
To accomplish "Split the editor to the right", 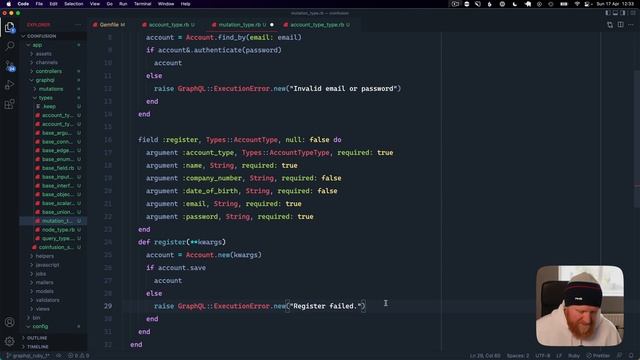I will [620, 25].
